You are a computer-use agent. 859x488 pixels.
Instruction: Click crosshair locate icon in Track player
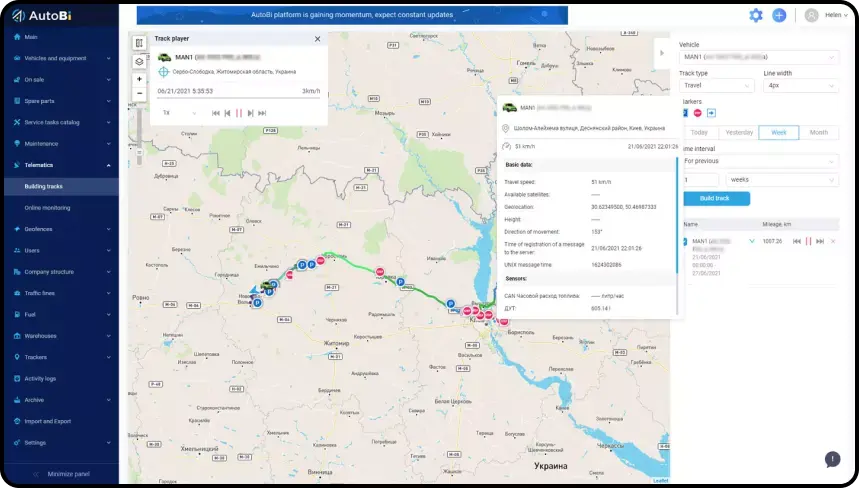click(163, 72)
